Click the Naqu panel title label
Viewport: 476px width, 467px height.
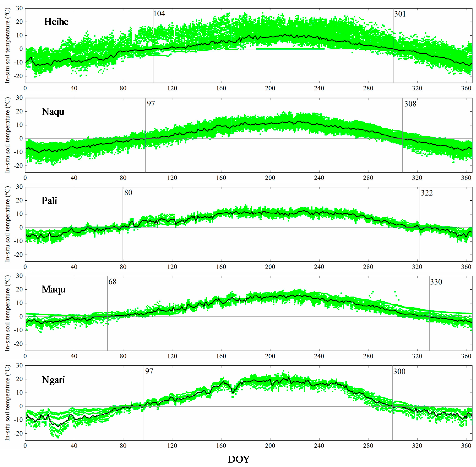click(x=53, y=112)
